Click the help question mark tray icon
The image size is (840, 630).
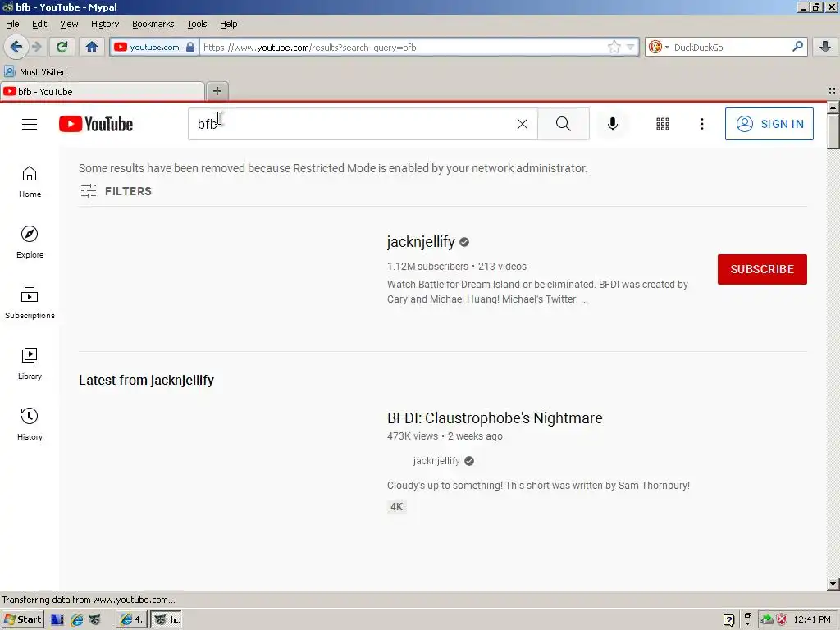728,620
